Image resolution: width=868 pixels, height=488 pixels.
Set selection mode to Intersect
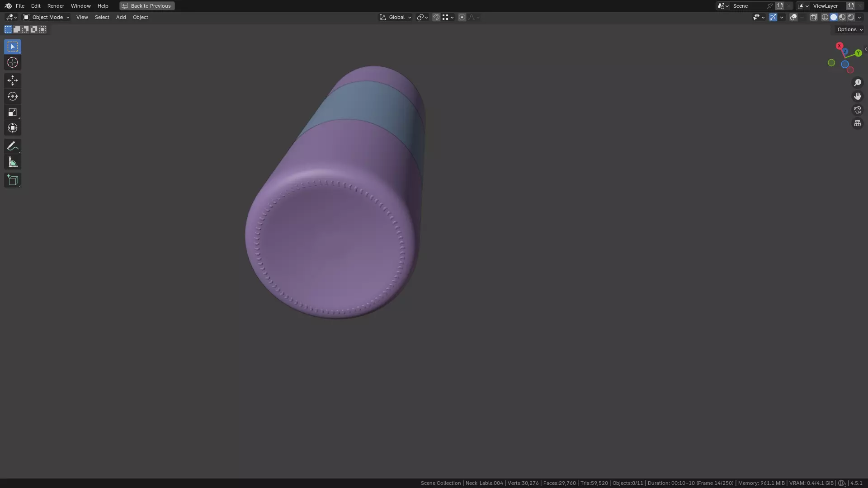pos(42,29)
